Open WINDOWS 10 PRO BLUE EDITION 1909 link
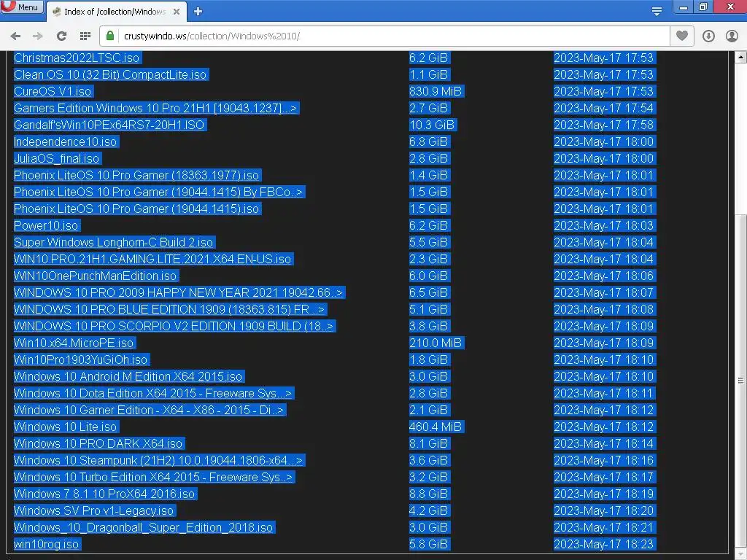The height and width of the screenshot is (560, 747). (x=169, y=309)
